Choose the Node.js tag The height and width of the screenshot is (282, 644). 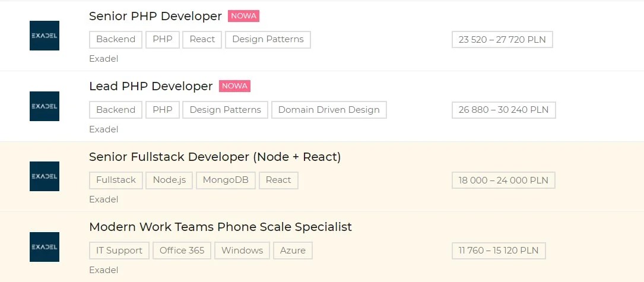click(x=169, y=180)
